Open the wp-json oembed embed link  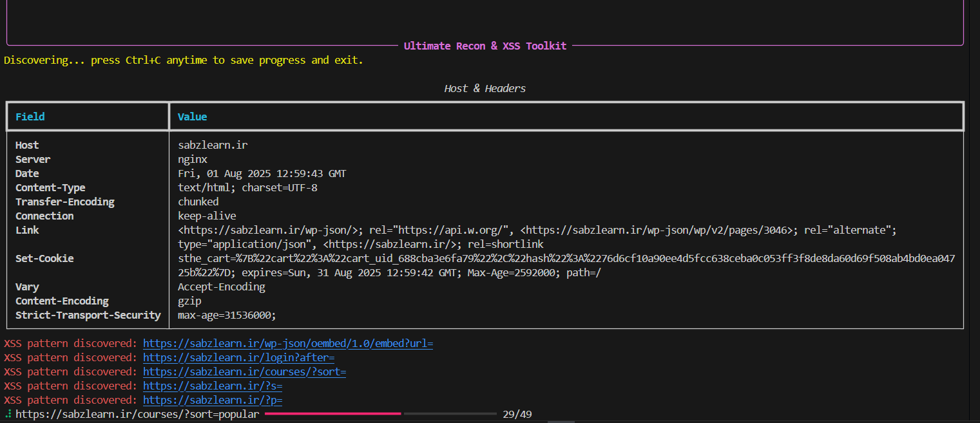pos(288,344)
